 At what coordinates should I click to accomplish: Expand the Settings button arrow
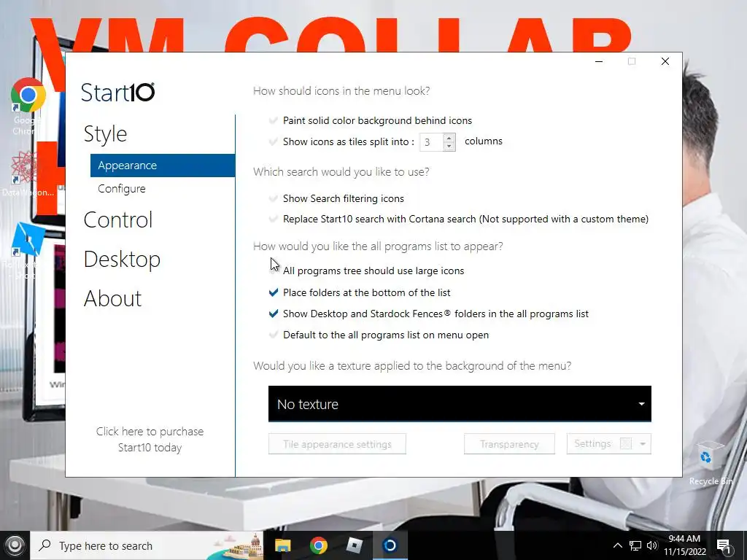click(643, 444)
